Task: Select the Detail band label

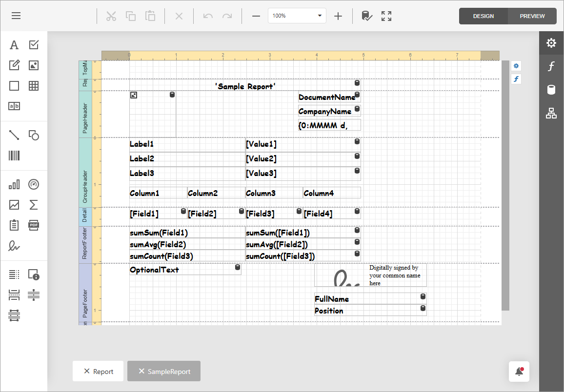Action: [x=85, y=216]
